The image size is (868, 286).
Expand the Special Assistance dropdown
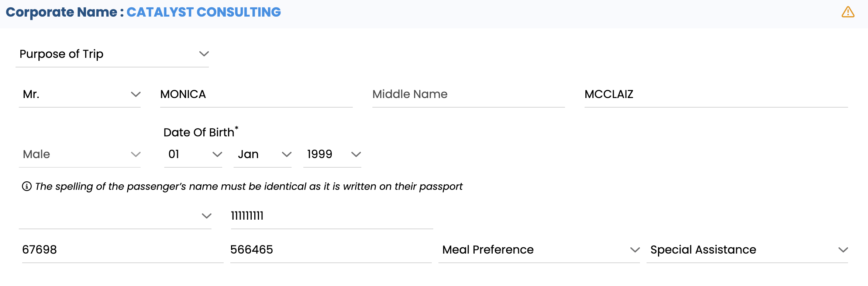click(x=747, y=250)
